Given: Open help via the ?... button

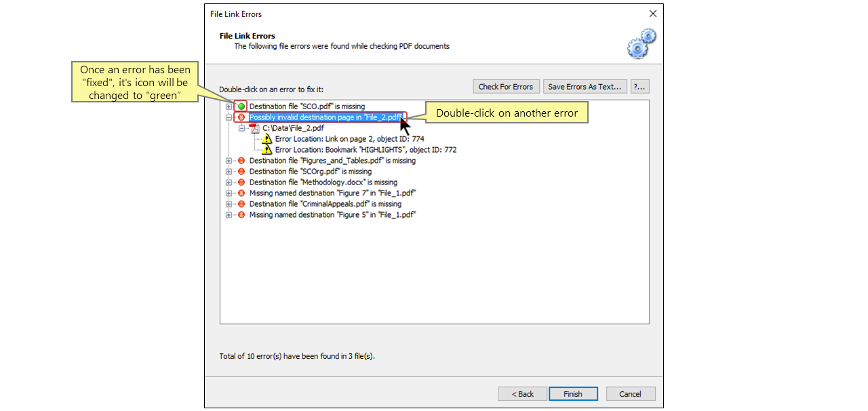Looking at the screenshot, I should pyautogui.click(x=639, y=86).
